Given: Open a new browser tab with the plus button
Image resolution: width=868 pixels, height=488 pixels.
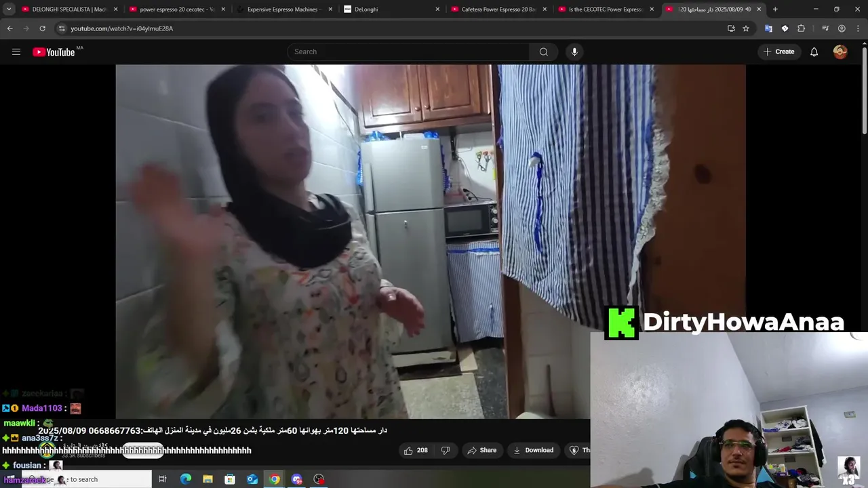Looking at the screenshot, I should tap(775, 9).
